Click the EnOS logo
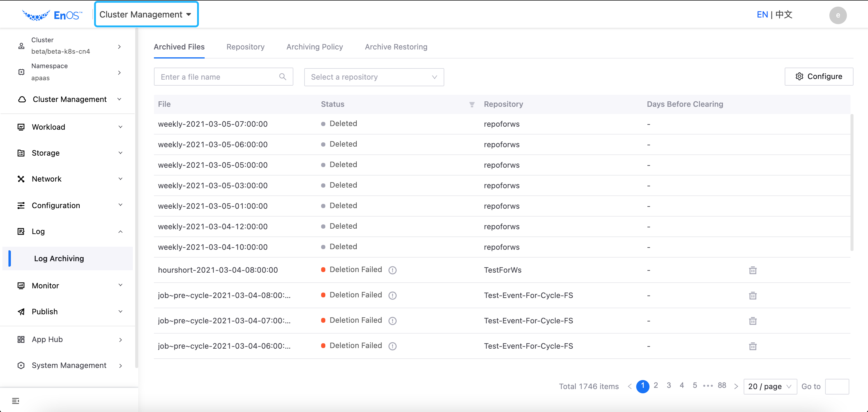Screen dimensions: 868x412 tap(52, 15)
